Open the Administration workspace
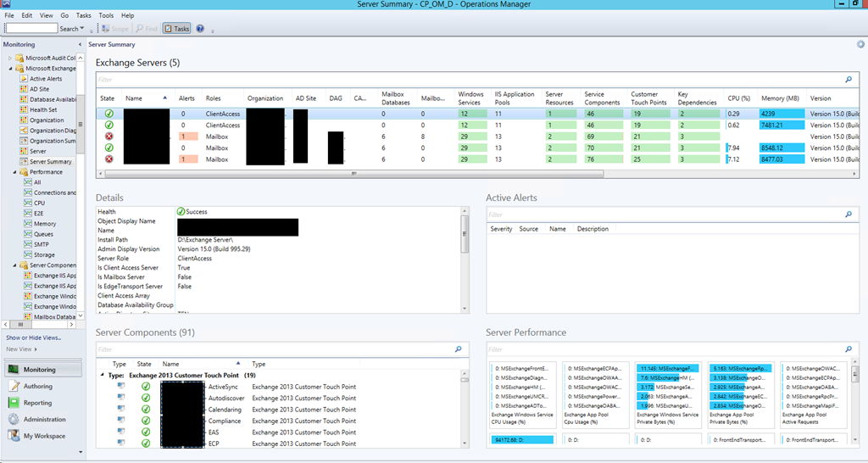The width and height of the screenshot is (868, 463). click(44, 419)
